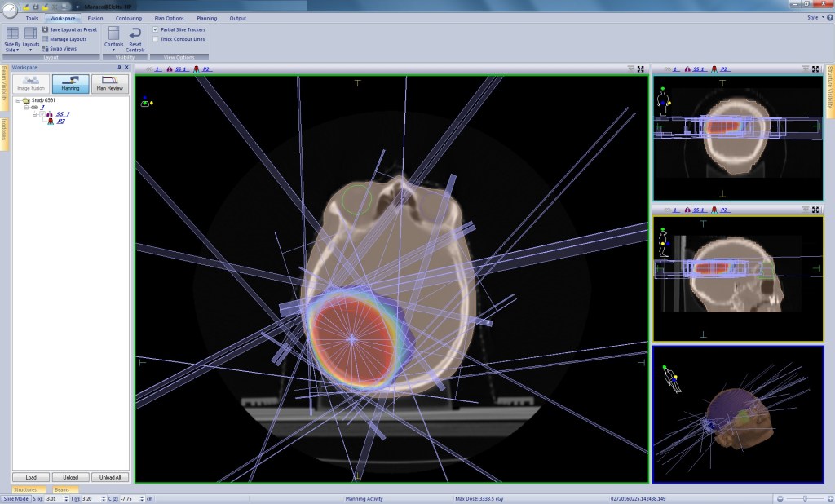Click Reset Controls in the Visibility group
The height and width of the screenshot is (504, 835).
[x=135, y=37]
